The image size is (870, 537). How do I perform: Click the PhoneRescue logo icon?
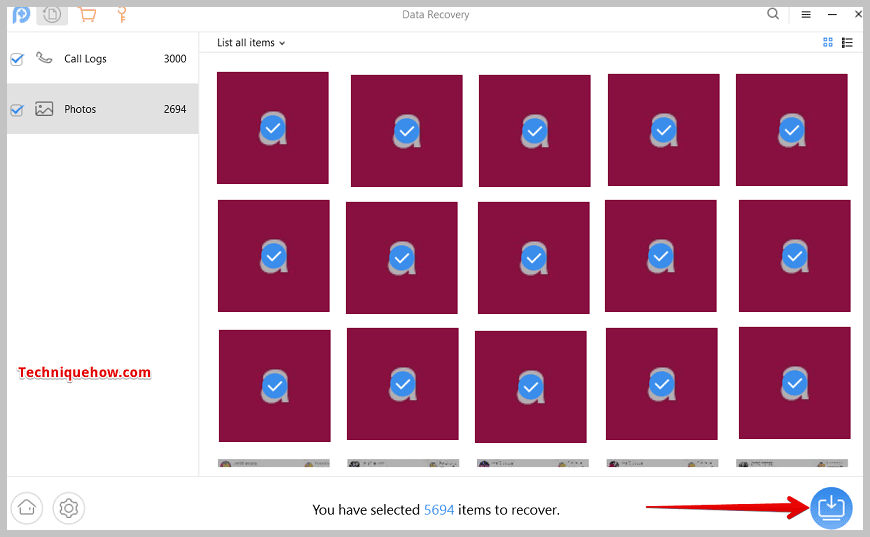point(21,14)
